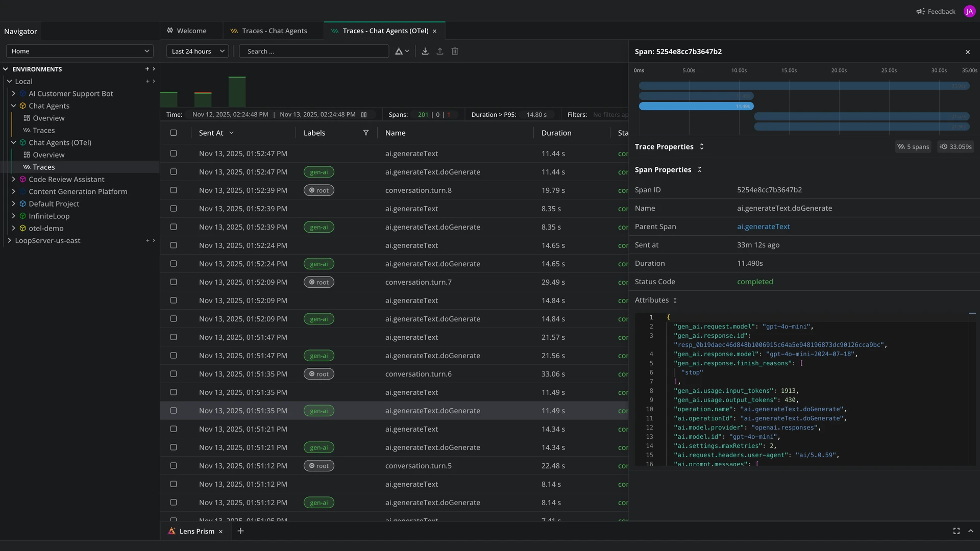
Task: Expand the AI Customer Support Bot tree item
Action: pyautogui.click(x=13, y=93)
